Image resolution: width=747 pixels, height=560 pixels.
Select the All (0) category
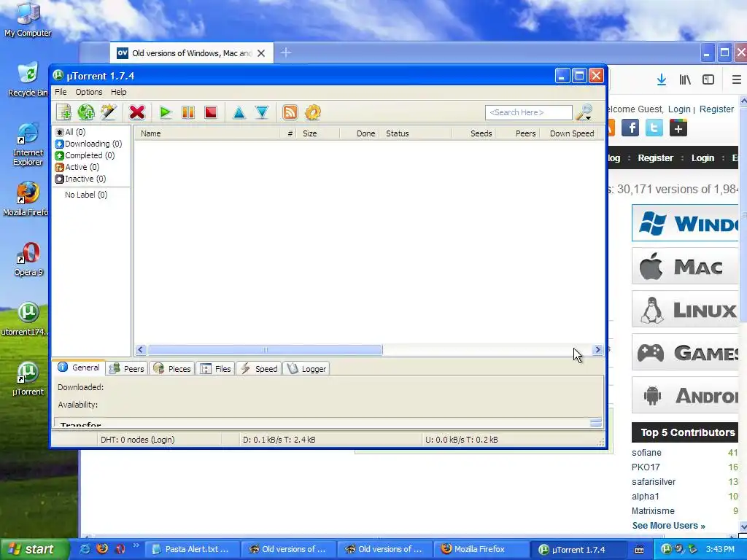coord(71,132)
